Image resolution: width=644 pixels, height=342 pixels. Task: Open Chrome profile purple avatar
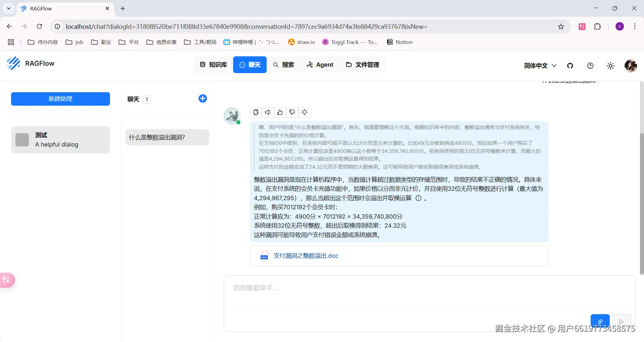coord(620,26)
